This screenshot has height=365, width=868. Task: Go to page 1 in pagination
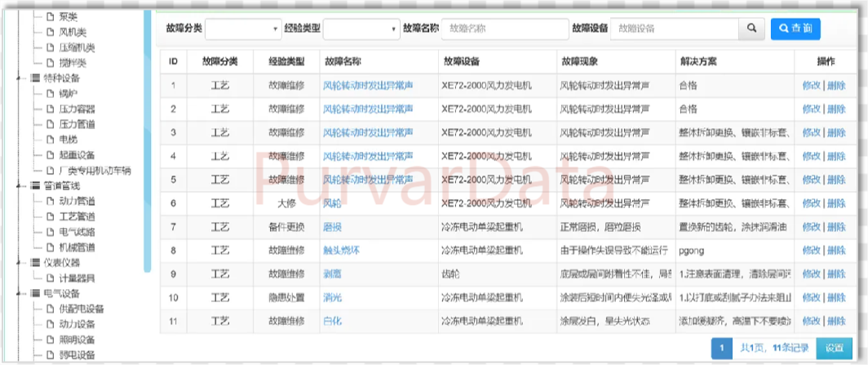(x=721, y=348)
